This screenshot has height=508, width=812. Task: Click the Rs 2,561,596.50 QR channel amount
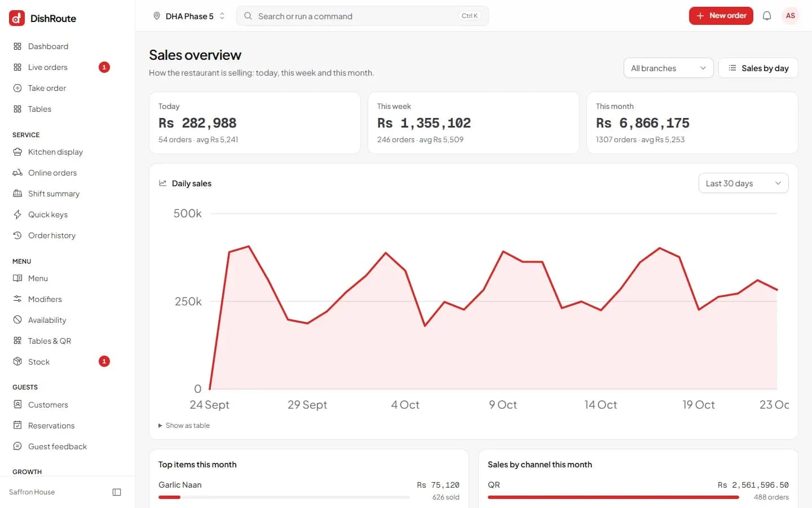753,485
